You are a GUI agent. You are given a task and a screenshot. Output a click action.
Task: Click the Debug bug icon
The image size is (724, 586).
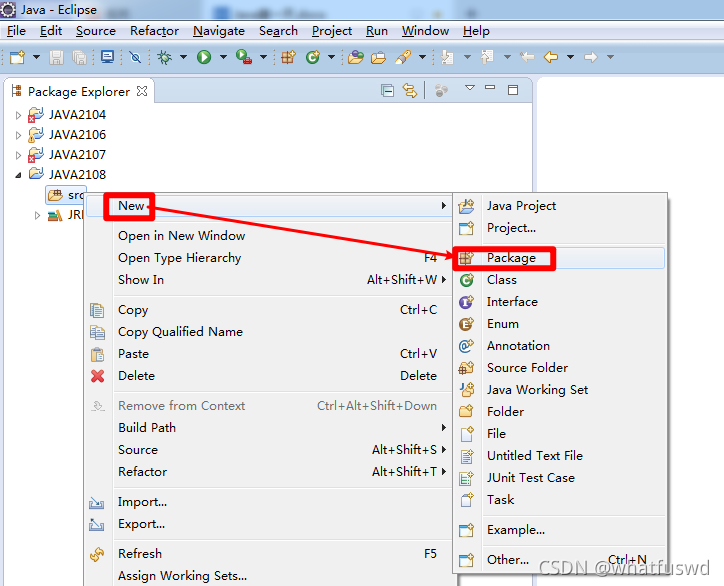click(x=164, y=57)
